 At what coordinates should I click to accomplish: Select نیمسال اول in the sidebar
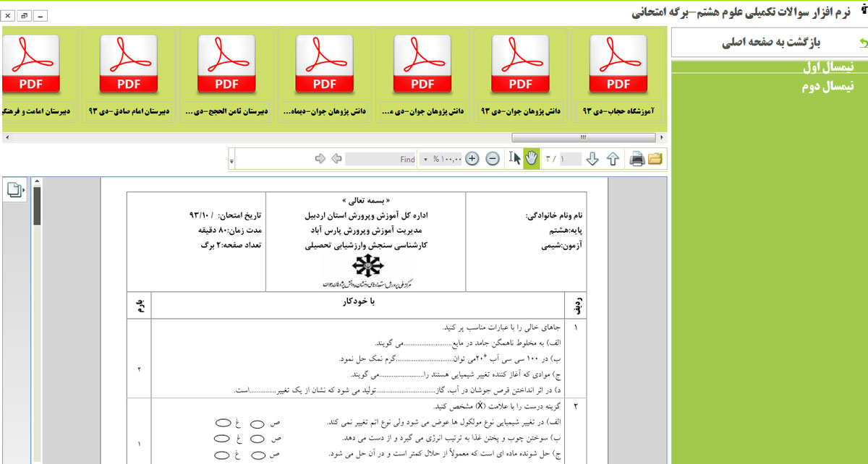pos(828,68)
